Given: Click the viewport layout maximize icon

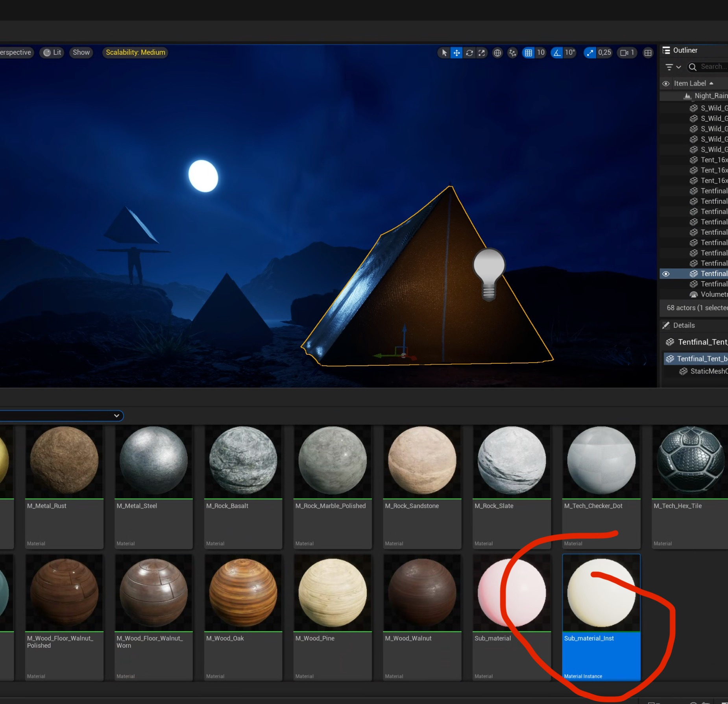Looking at the screenshot, I should coord(648,53).
